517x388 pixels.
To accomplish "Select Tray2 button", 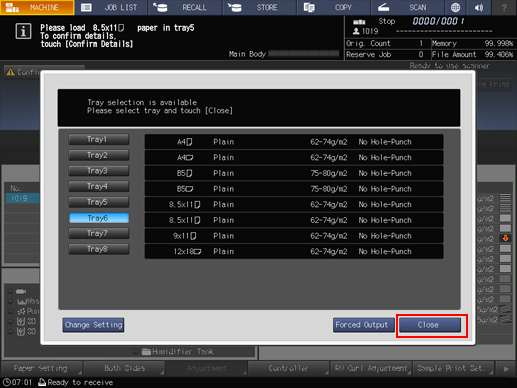I will click(99, 155).
